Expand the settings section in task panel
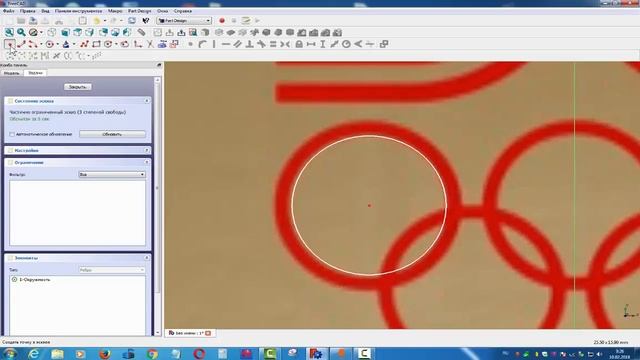Viewport: 640px width, 360px height. click(x=147, y=150)
